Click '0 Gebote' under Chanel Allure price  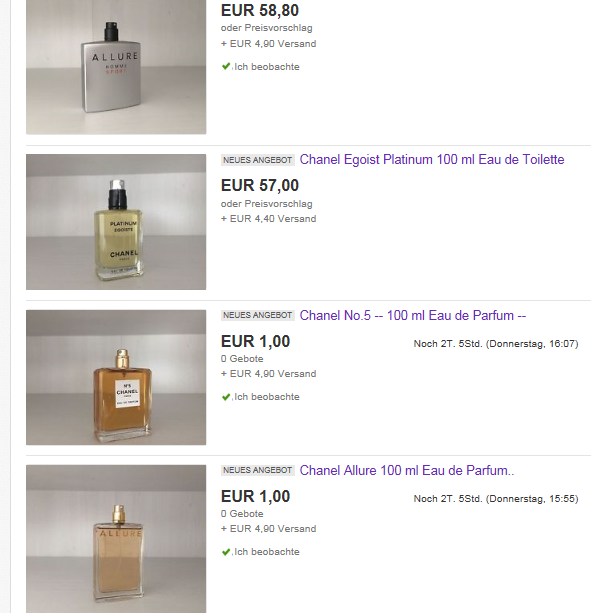point(242,514)
